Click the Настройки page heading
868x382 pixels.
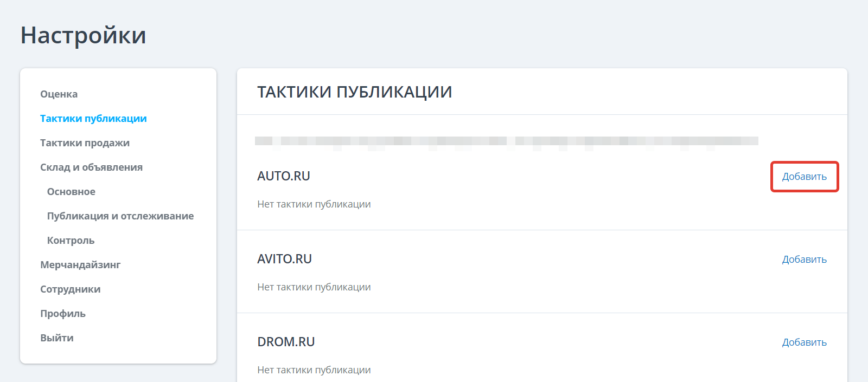click(84, 36)
